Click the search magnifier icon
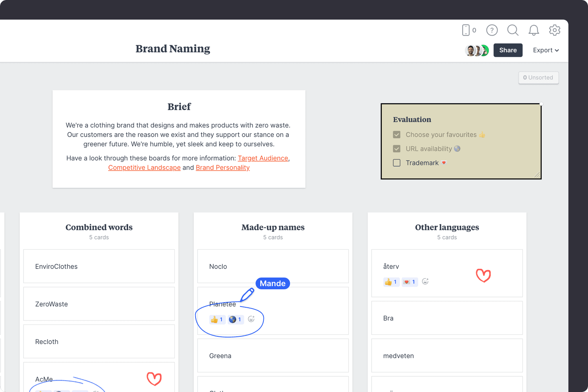This screenshot has height=392, width=588. point(513,30)
